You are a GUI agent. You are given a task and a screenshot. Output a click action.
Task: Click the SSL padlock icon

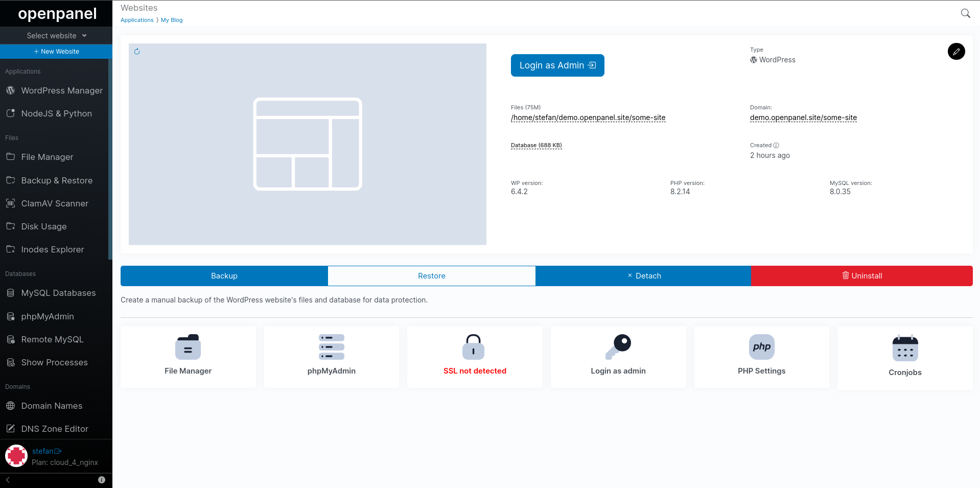pyautogui.click(x=474, y=347)
